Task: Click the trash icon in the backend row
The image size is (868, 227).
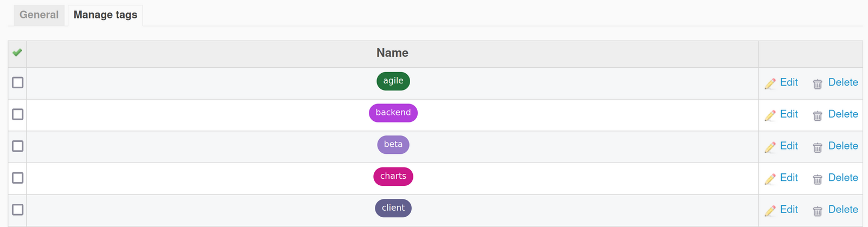Action: tap(818, 116)
